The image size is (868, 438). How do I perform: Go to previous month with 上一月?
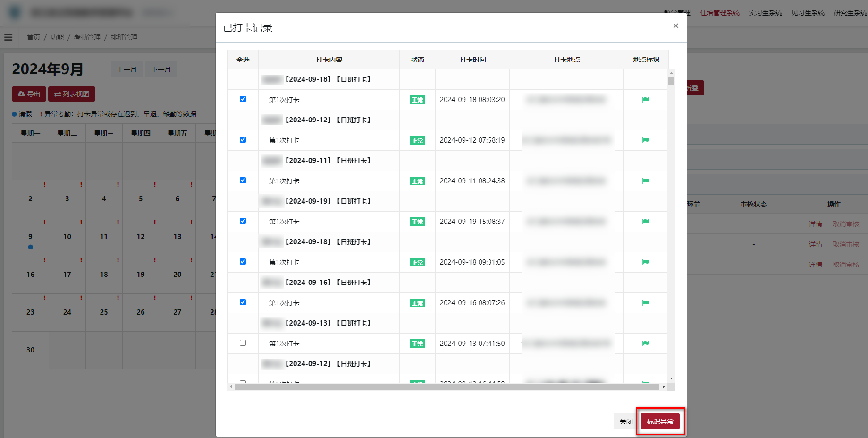[126, 69]
